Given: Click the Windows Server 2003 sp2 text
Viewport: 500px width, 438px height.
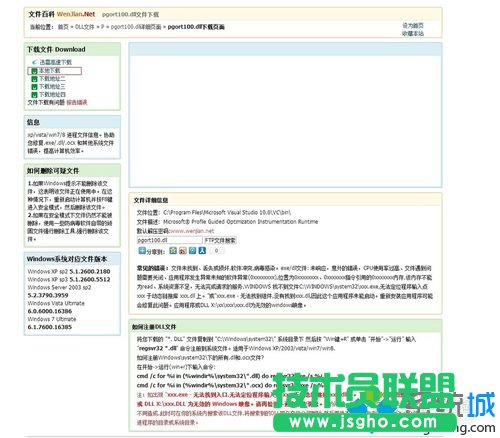Looking at the screenshot, I should point(59,287).
